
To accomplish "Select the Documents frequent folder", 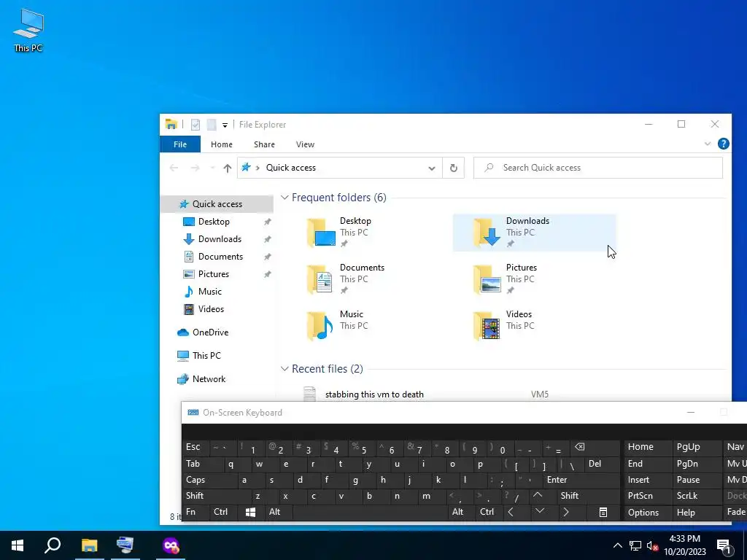I will [368, 279].
